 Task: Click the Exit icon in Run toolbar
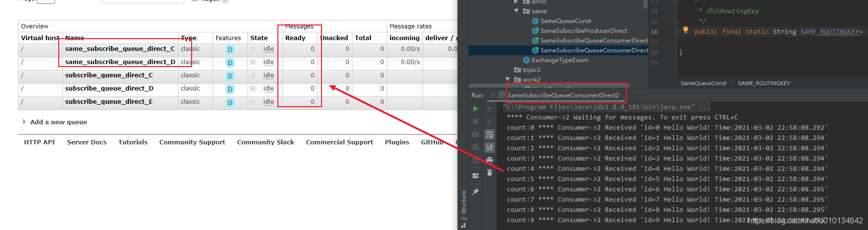[475, 160]
